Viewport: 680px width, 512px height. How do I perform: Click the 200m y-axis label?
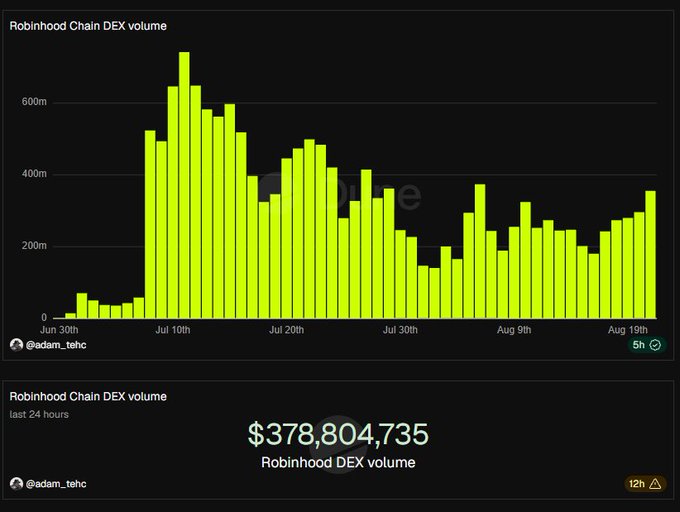(x=34, y=246)
